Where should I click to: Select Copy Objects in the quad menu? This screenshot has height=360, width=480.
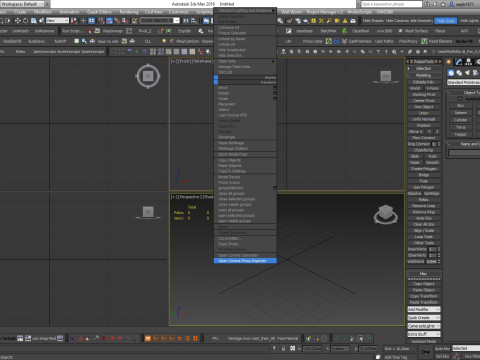point(245,160)
